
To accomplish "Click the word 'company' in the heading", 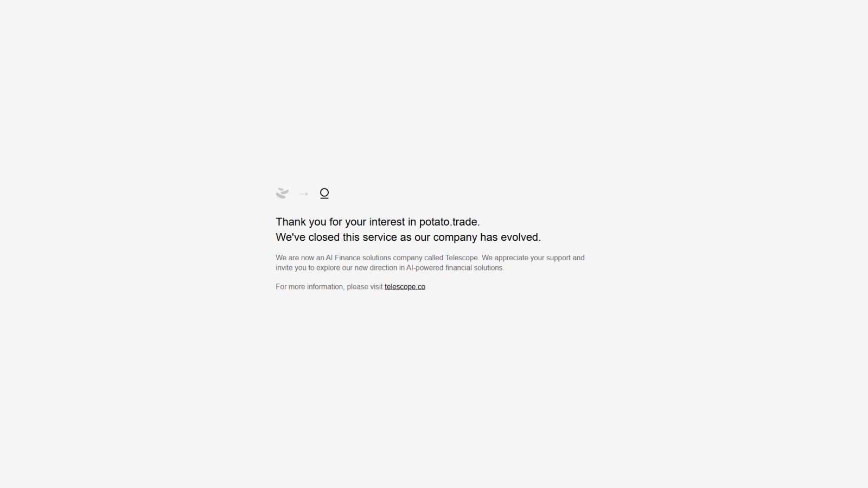I will [455, 237].
